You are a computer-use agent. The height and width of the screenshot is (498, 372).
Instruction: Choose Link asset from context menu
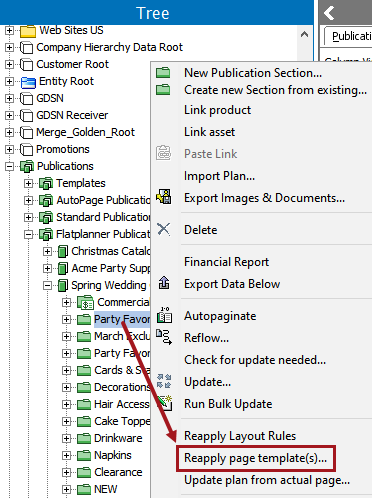coord(209,132)
